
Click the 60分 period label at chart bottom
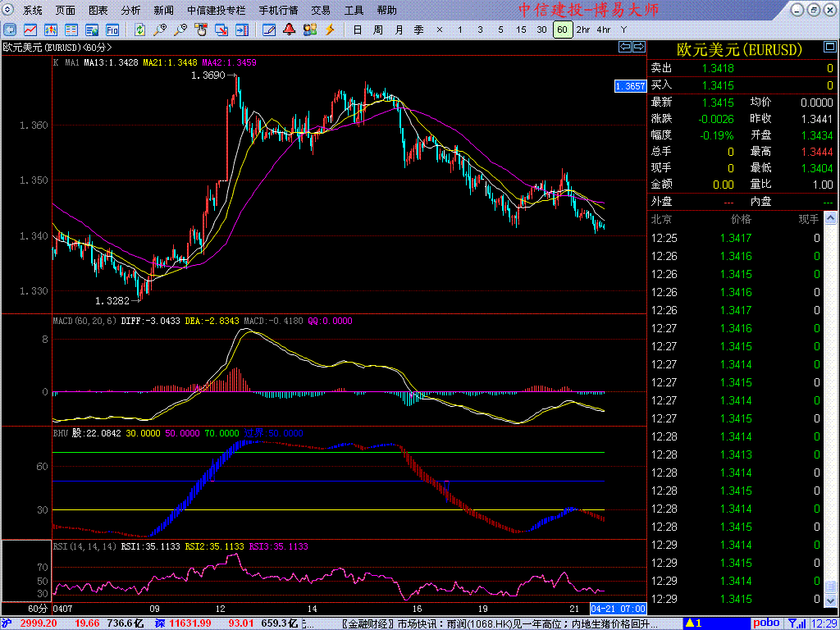pos(38,609)
